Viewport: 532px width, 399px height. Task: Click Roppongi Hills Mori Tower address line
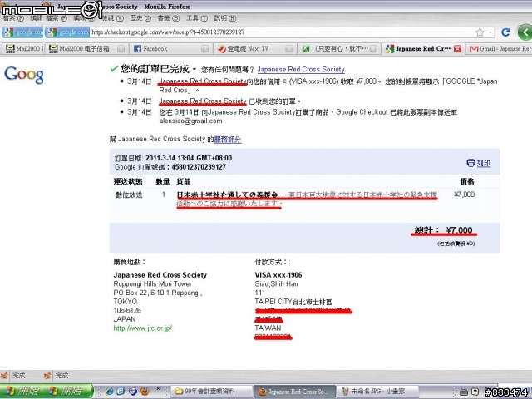(x=153, y=284)
